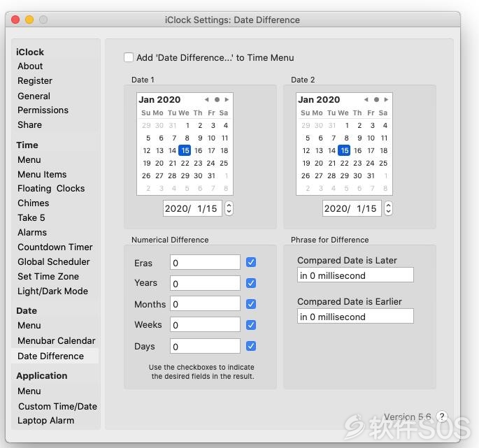Select January 15 in Date 2 calendar
479x448 pixels.
pos(344,150)
